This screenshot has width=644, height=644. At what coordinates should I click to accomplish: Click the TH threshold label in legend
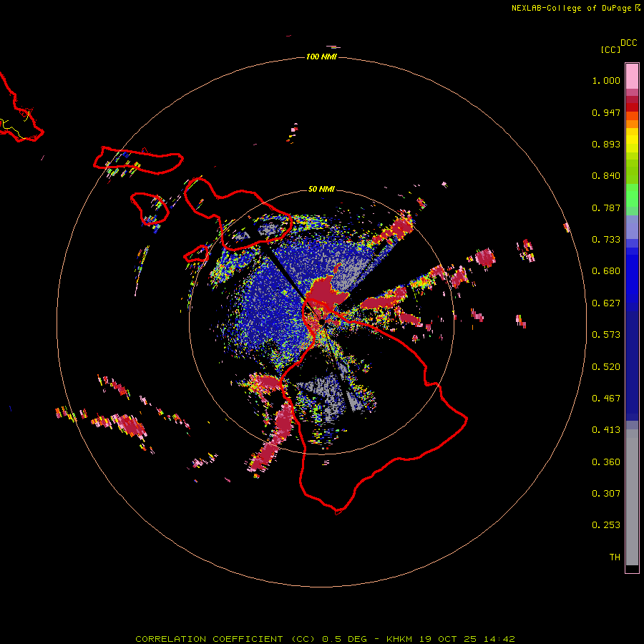tap(615, 557)
